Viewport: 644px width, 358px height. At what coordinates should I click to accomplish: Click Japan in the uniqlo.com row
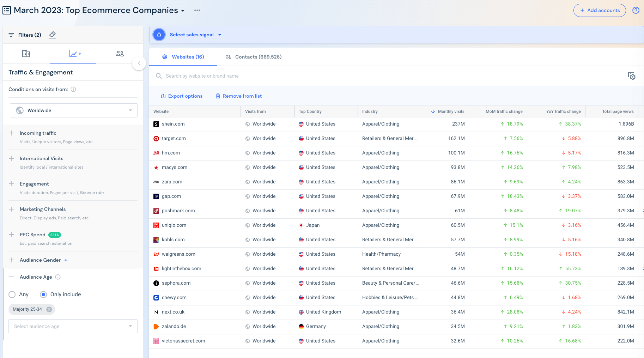(x=313, y=225)
